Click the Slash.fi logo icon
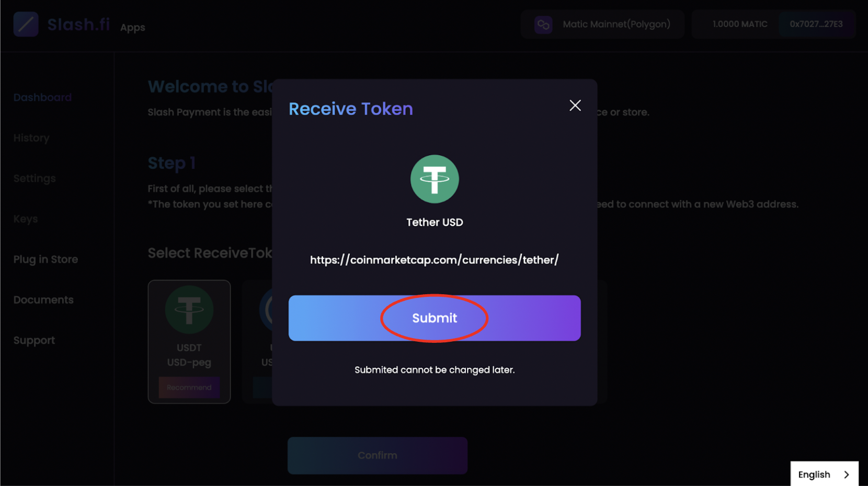Image resolution: width=868 pixels, height=486 pixels. [26, 24]
